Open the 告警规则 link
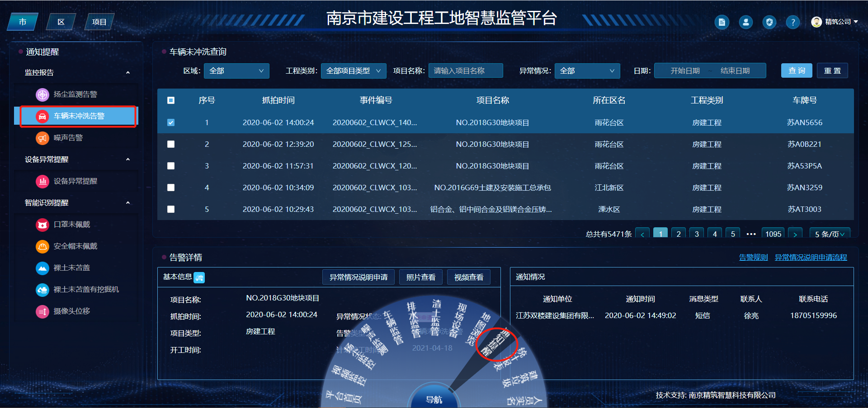This screenshot has width=868, height=408. click(753, 257)
